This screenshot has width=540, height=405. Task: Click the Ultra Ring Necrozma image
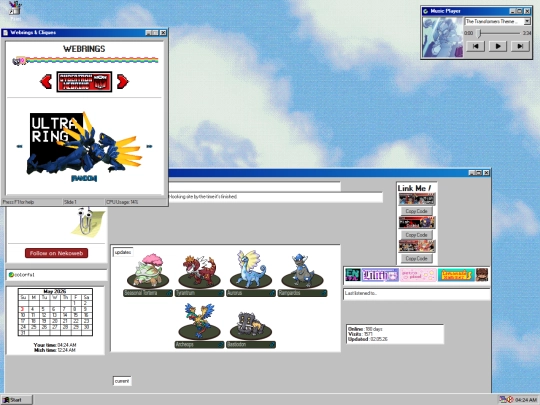[84, 143]
